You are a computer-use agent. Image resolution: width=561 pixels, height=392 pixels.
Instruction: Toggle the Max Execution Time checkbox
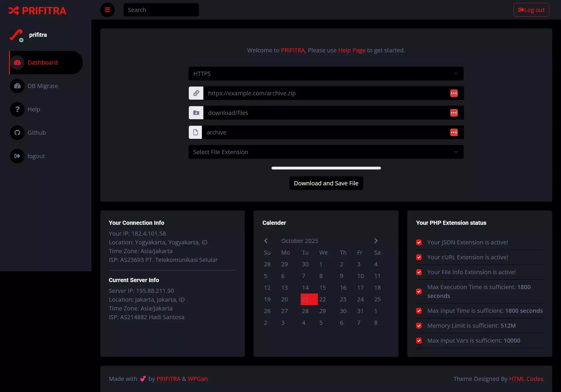point(419,291)
